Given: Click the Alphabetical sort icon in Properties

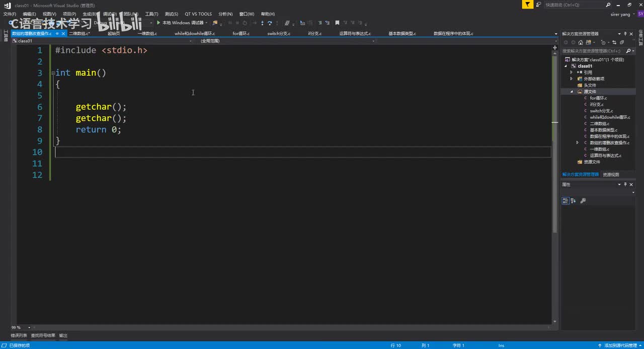Looking at the screenshot, I should point(573,201).
